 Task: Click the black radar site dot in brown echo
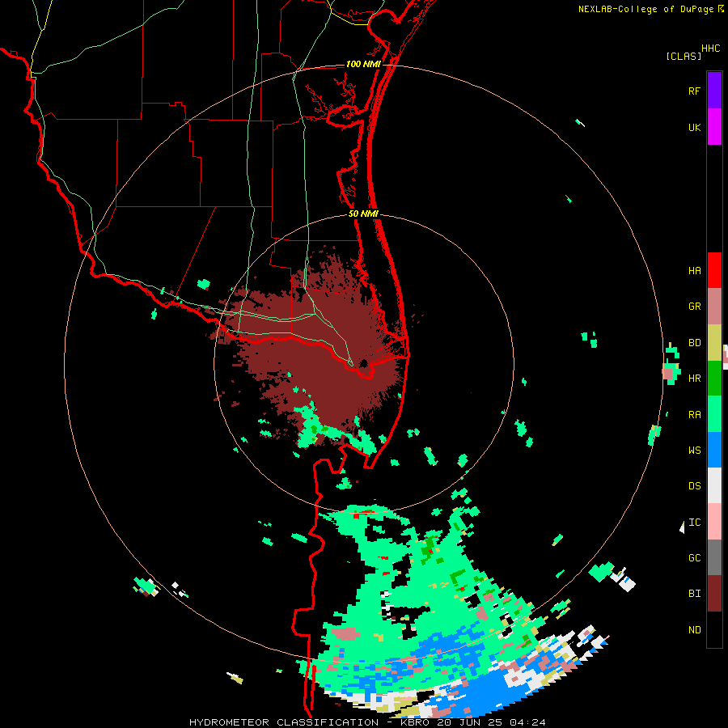pos(363,363)
